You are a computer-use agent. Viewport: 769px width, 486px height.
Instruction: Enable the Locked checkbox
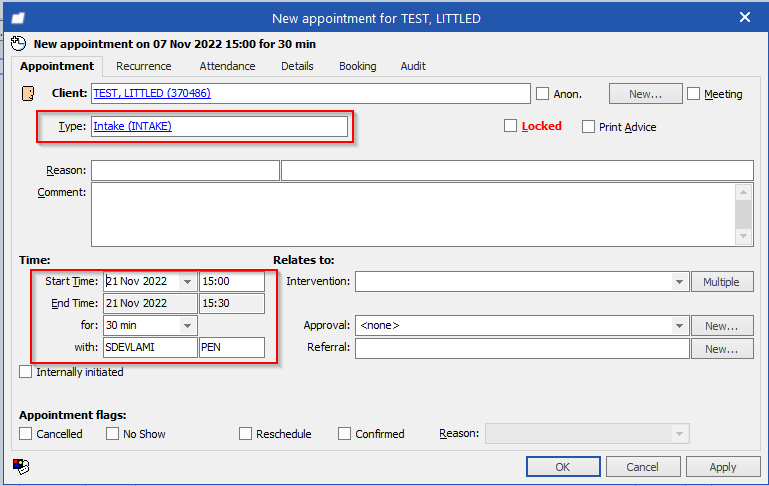(x=511, y=126)
